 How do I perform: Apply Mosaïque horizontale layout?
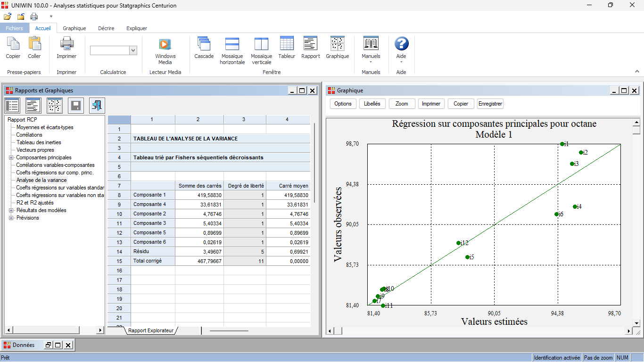tap(232, 44)
